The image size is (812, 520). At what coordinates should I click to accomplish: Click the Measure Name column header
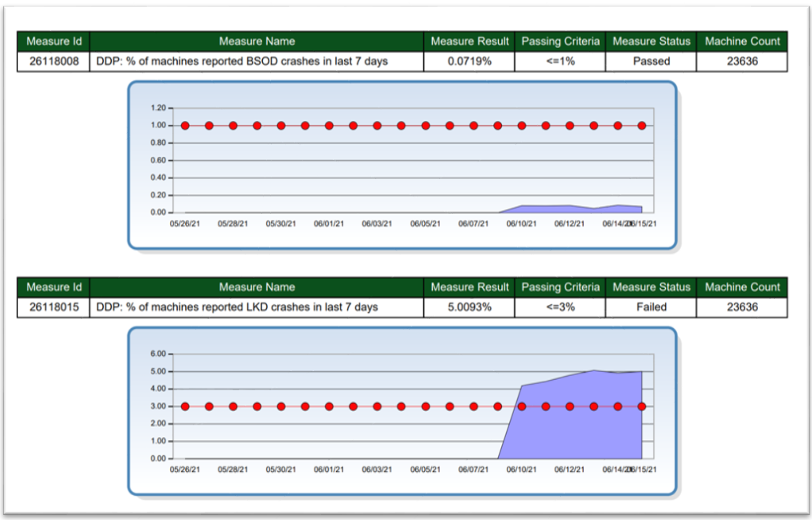click(257, 41)
